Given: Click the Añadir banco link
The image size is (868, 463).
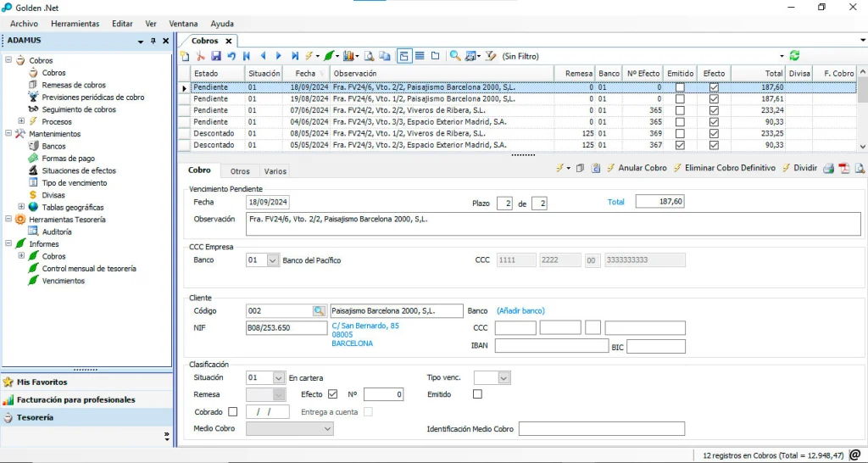Looking at the screenshot, I should [x=520, y=311].
